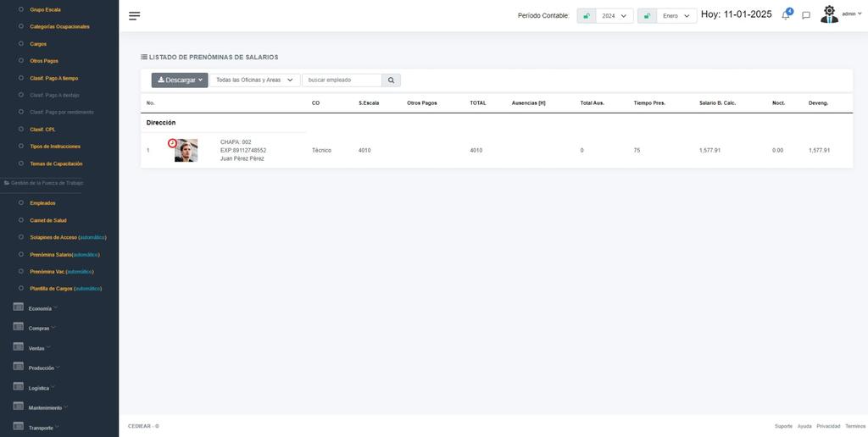Click the red clock badge on employee photo
The image size is (868, 437).
point(173,142)
